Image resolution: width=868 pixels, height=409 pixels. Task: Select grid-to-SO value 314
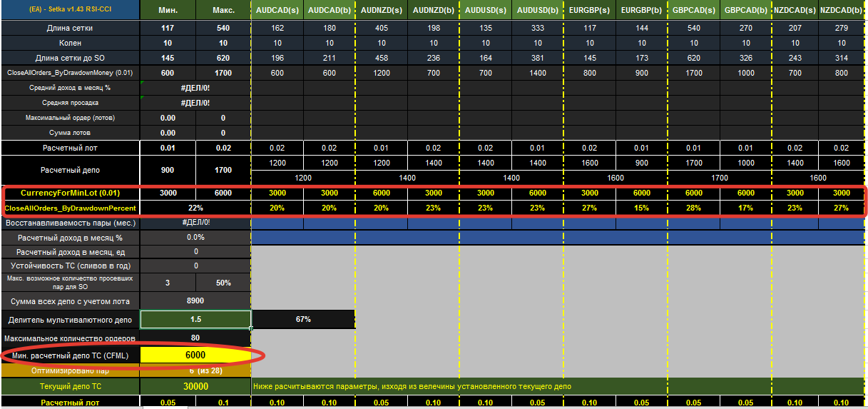[x=842, y=59]
